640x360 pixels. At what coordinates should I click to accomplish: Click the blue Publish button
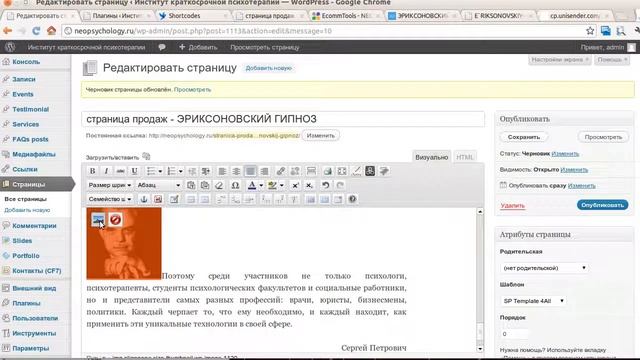(x=602, y=205)
